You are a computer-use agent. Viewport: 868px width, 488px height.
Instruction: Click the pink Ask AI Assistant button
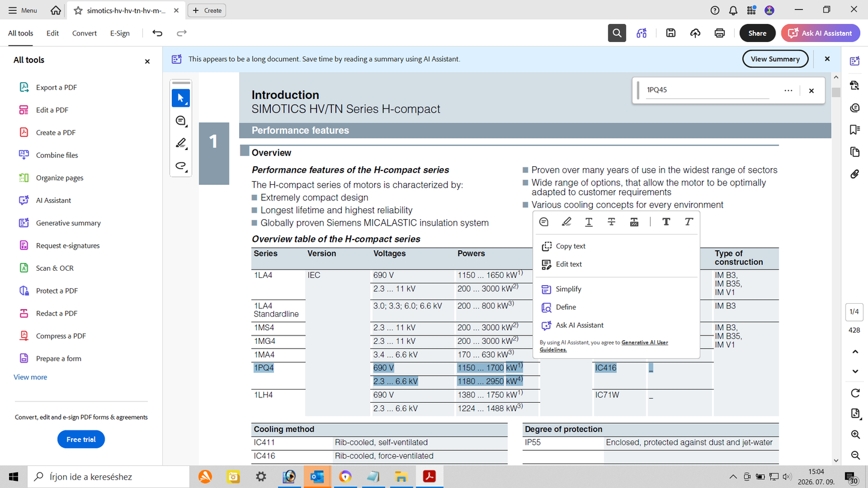click(x=821, y=33)
